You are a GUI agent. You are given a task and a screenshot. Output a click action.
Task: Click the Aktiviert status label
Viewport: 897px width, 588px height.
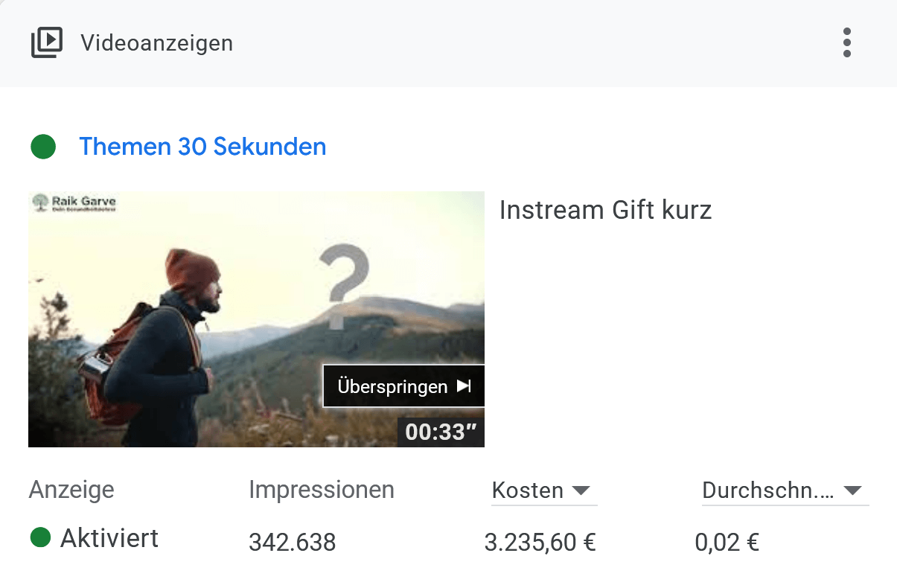click(x=109, y=537)
